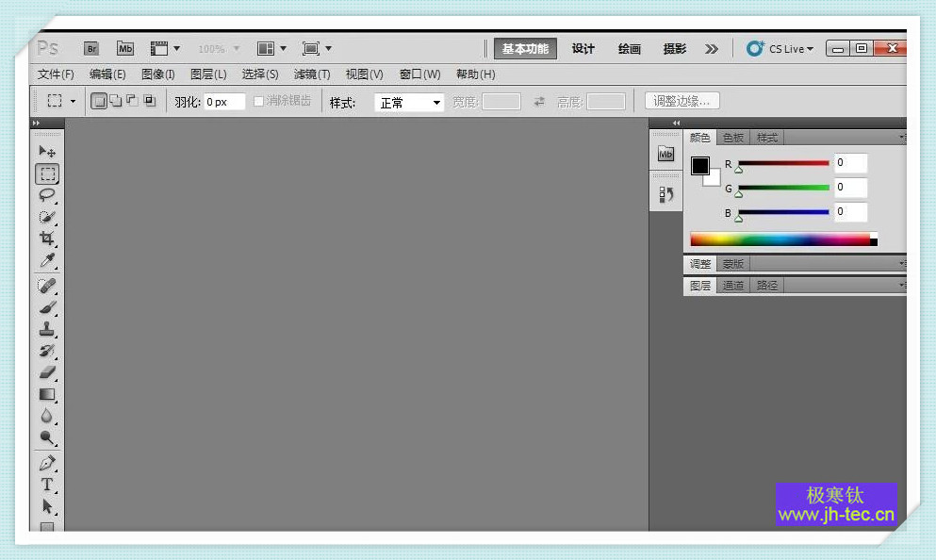This screenshot has width=936, height=560.
Task: Select the 基本功能 workspace button
Action: (x=525, y=49)
